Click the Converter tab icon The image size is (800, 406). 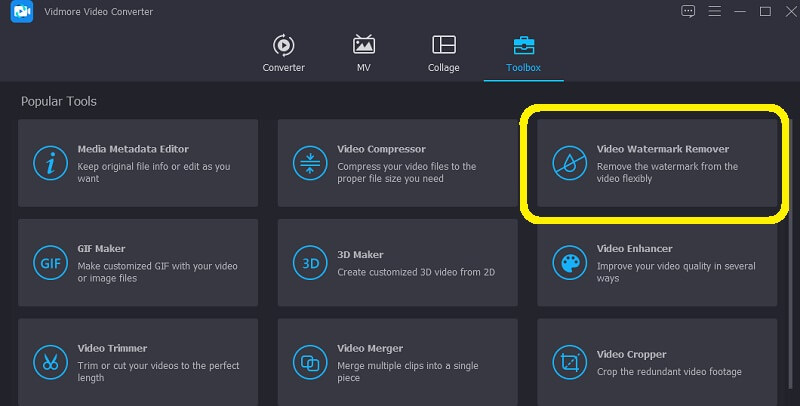point(283,45)
